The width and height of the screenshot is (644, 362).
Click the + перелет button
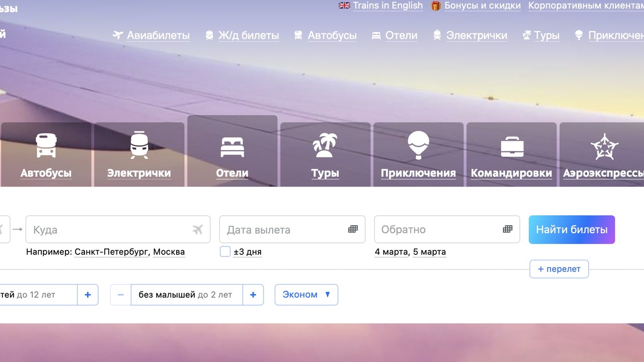(x=558, y=269)
